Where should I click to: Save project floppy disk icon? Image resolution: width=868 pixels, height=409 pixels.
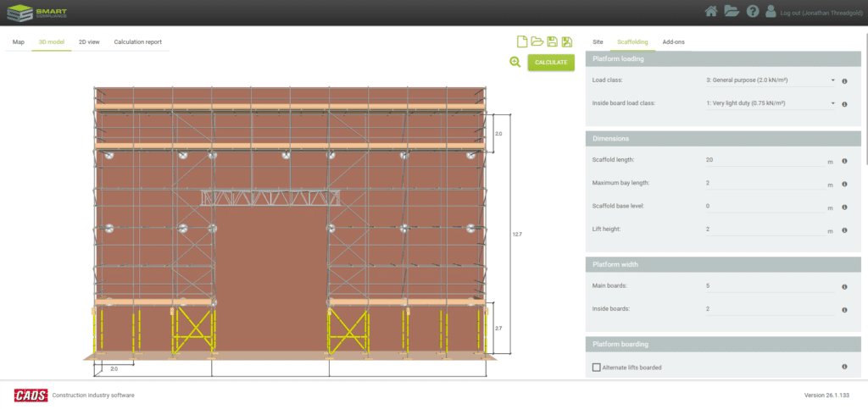click(x=552, y=41)
